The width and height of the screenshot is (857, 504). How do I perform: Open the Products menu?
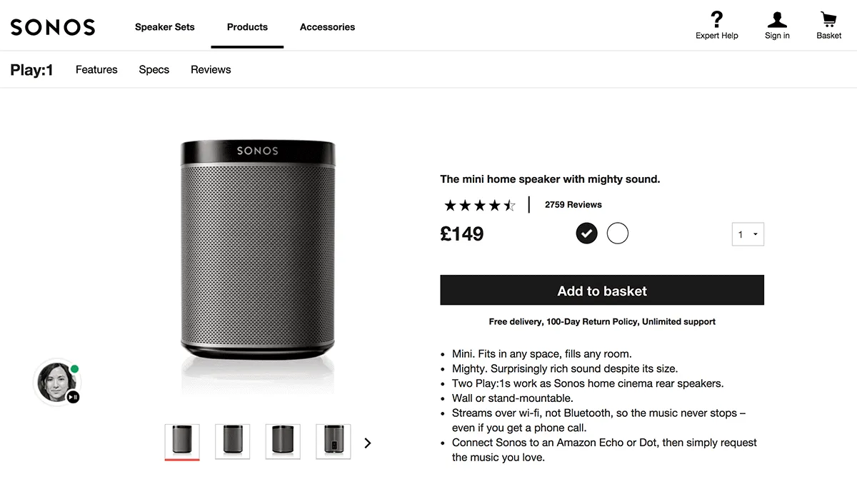(x=247, y=27)
